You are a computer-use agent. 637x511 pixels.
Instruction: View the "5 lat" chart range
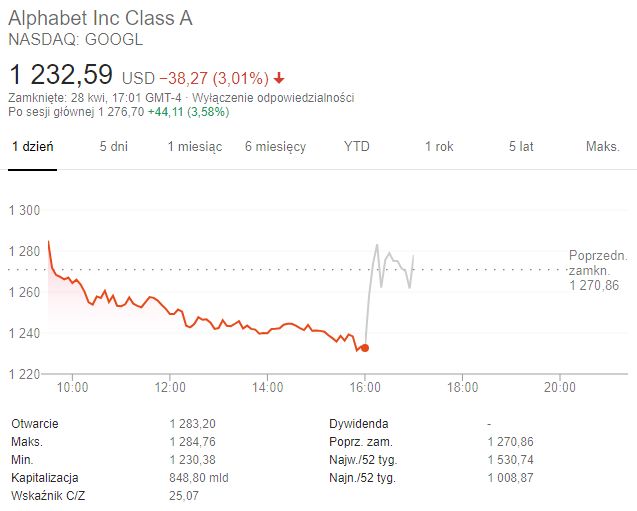tap(521, 146)
